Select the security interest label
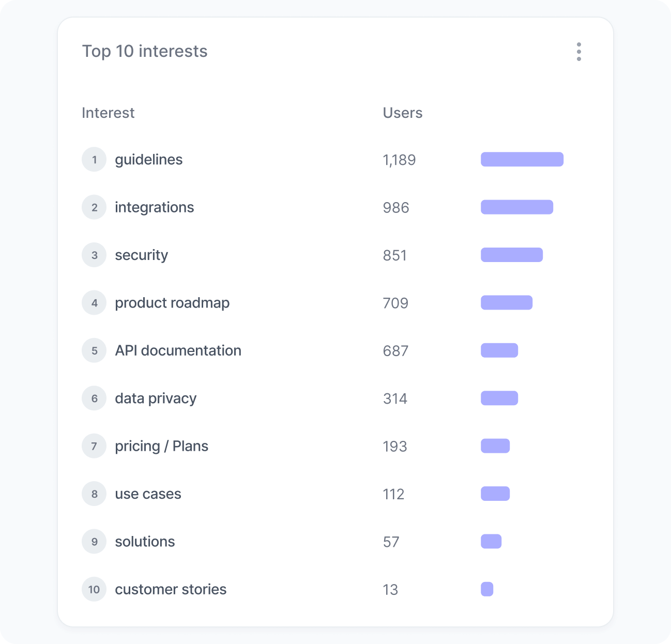Screen dimensions: 671x644 142,255
